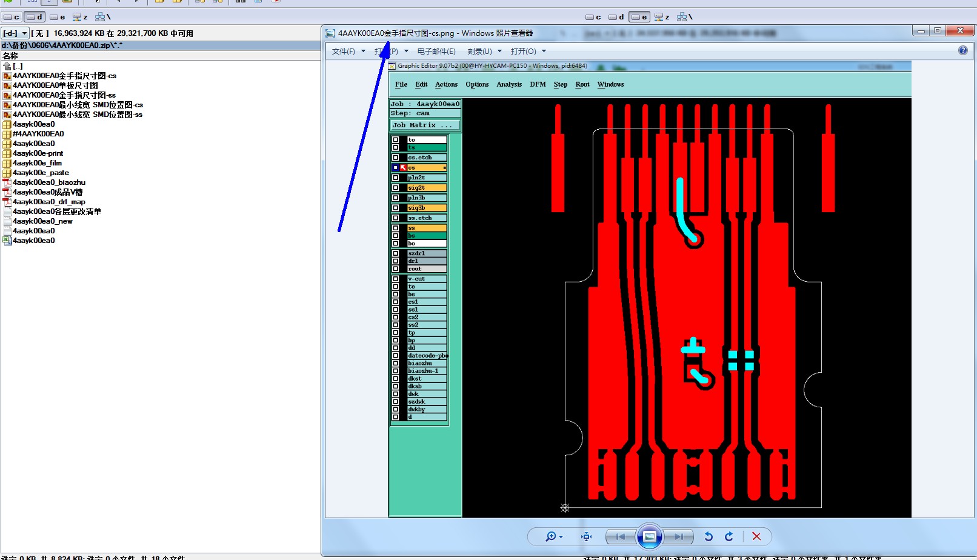Screen dimensions: 977x560
Task: Show actual size in photo viewer
Action: pos(586,536)
